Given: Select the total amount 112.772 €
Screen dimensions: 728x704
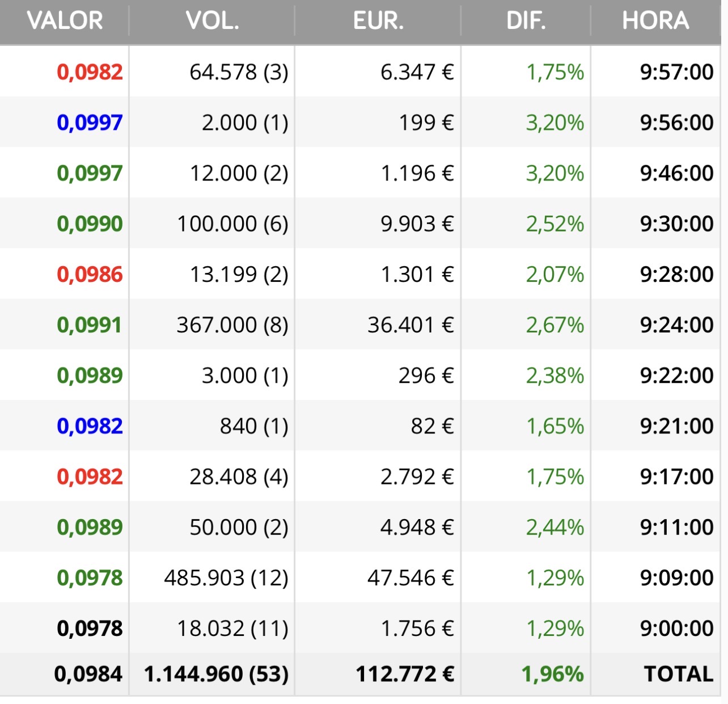Looking at the screenshot, I should coord(405,674).
